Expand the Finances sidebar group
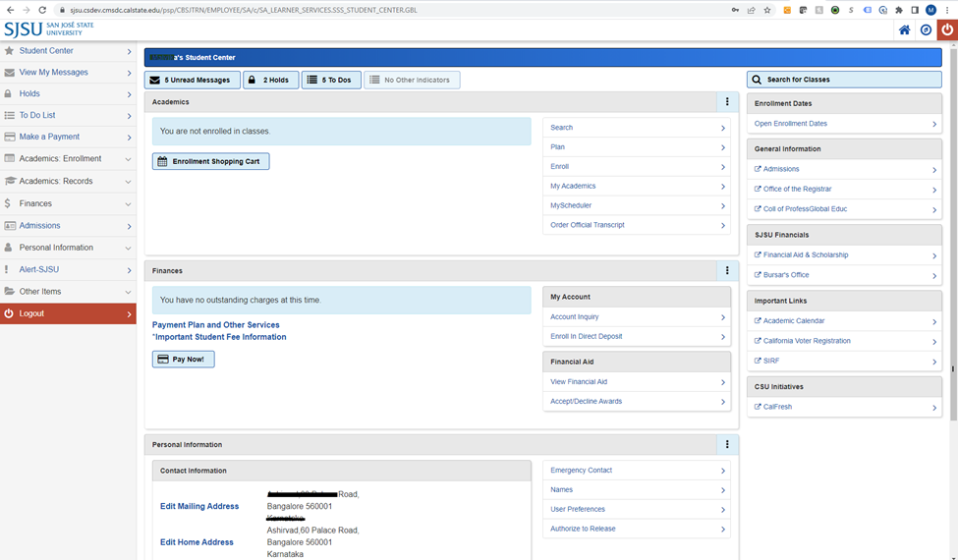This screenshot has width=958, height=560. coord(68,203)
